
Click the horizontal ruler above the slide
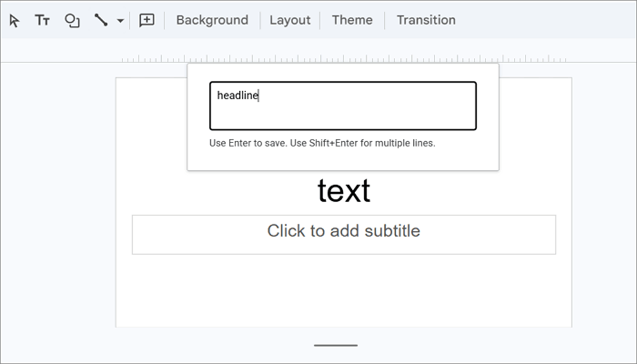point(343,59)
